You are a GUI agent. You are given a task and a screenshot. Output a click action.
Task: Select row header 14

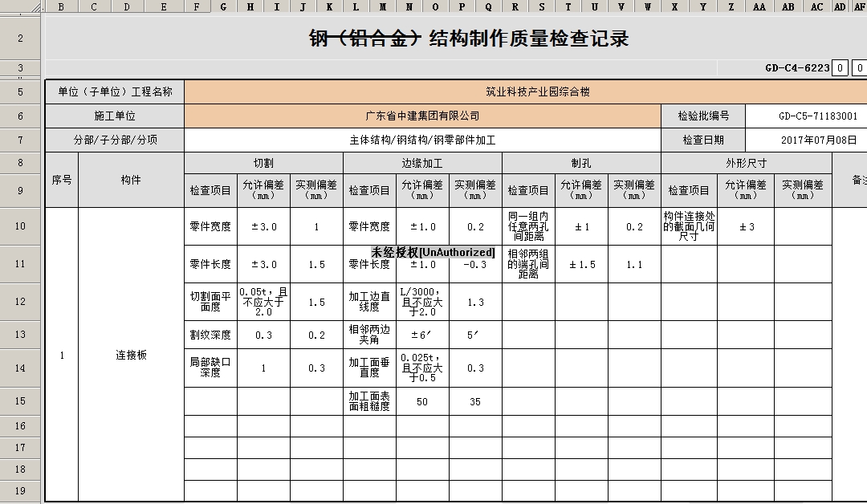[20, 368]
